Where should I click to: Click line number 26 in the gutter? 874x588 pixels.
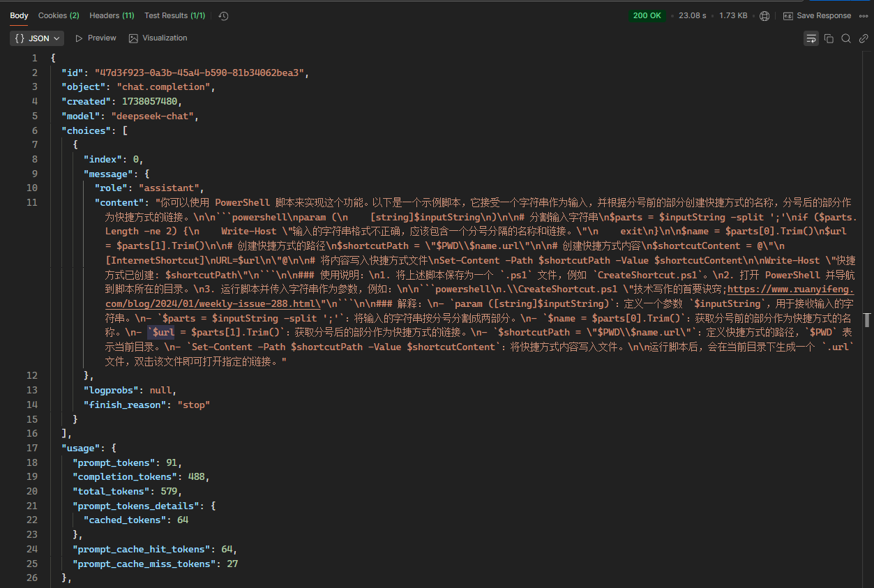coord(32,578)
